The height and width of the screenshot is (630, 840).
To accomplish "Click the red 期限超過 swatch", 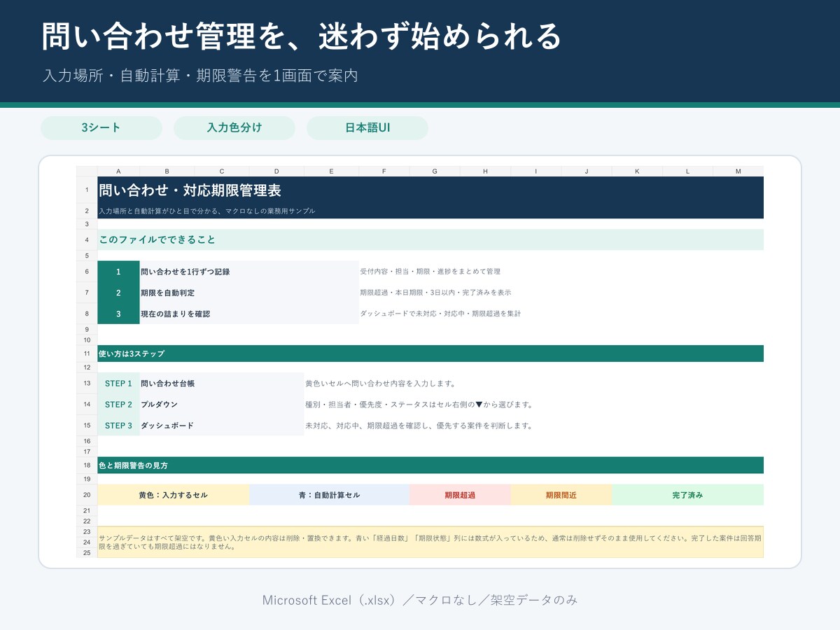I will tap(460, 495).
